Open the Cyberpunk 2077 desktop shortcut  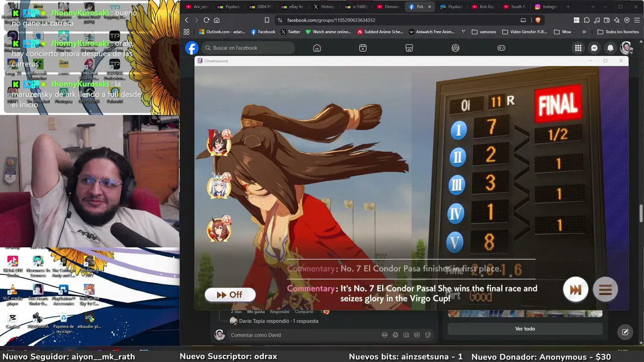89,265
